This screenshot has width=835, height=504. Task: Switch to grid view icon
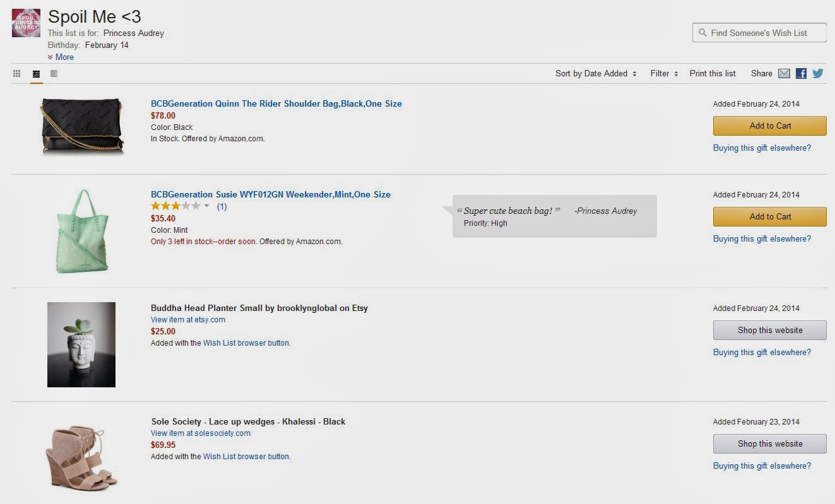tap(17, 74)
